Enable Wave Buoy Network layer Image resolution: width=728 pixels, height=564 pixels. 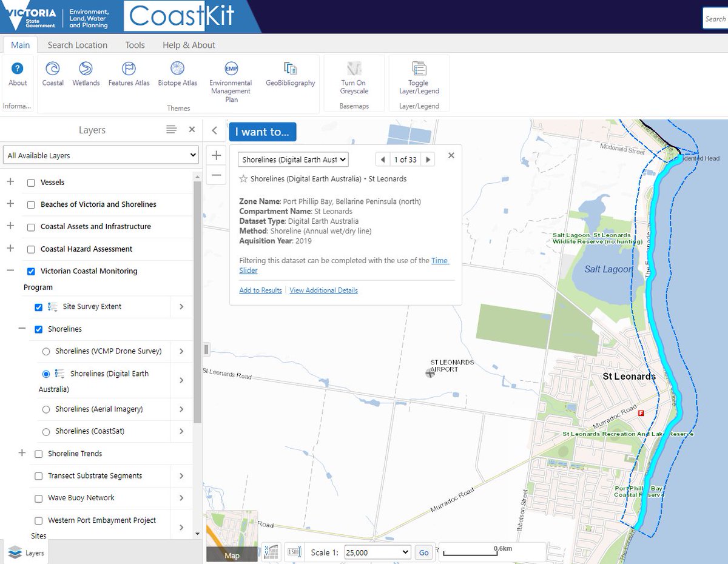[39, 499]
